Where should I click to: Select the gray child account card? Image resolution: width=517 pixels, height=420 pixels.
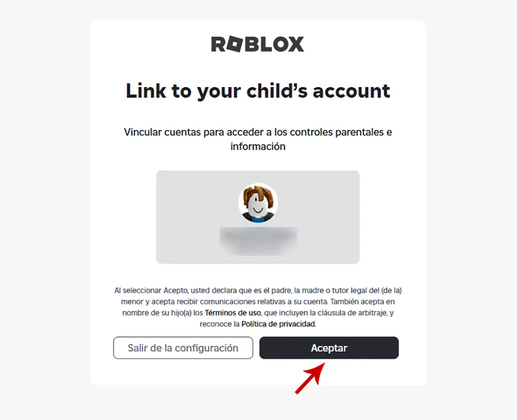point(258,217)
